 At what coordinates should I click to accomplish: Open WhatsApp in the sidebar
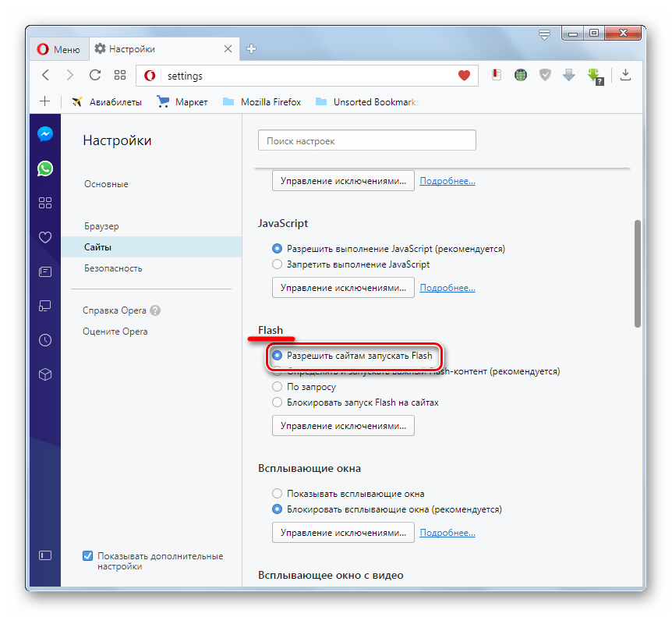point(45,168)
